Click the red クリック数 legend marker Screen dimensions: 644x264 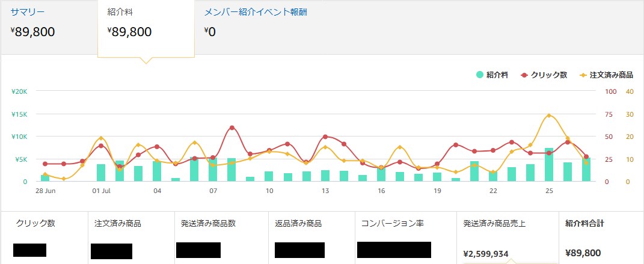524,75
